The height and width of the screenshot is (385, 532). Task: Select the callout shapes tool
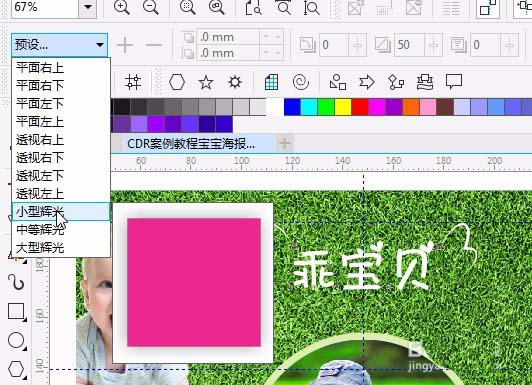454,82
